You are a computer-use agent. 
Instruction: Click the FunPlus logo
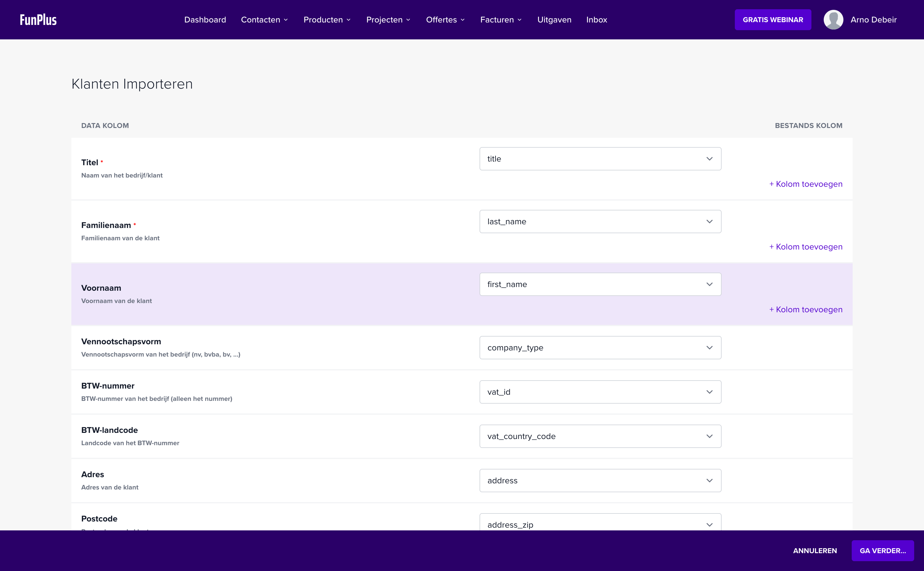pos(38,20)
